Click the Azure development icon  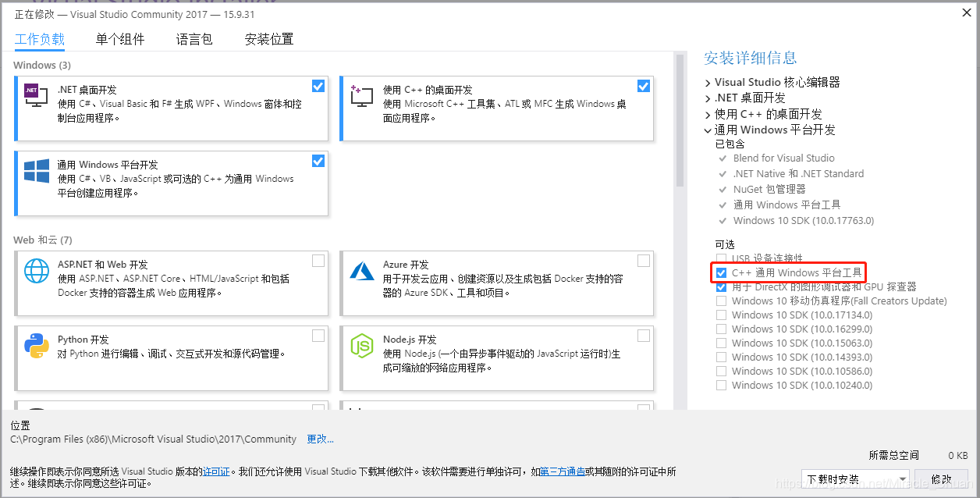pos(362,270)
